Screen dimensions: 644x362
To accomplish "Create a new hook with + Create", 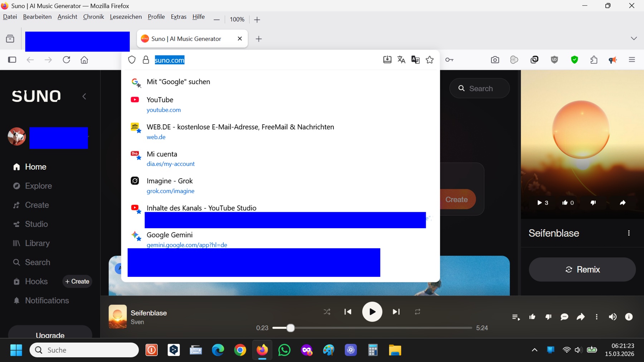I will click(x=77, y=282).
